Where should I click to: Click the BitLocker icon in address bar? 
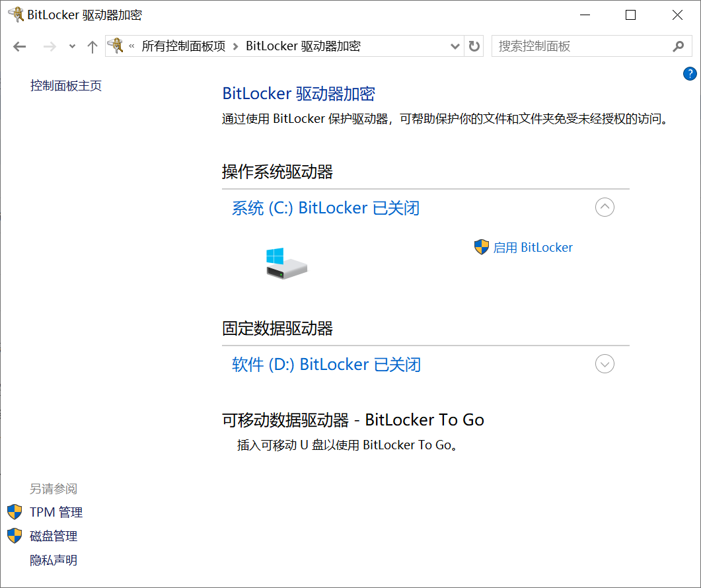tap(116, 46)
